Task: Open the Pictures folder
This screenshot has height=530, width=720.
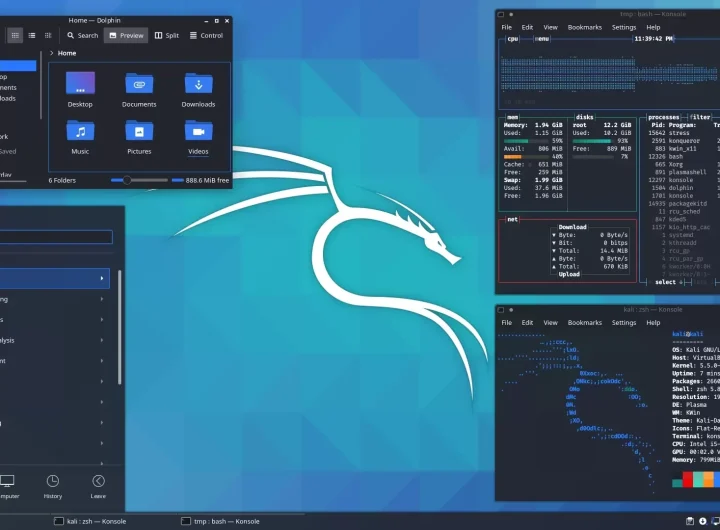Action: pos(139,132)
